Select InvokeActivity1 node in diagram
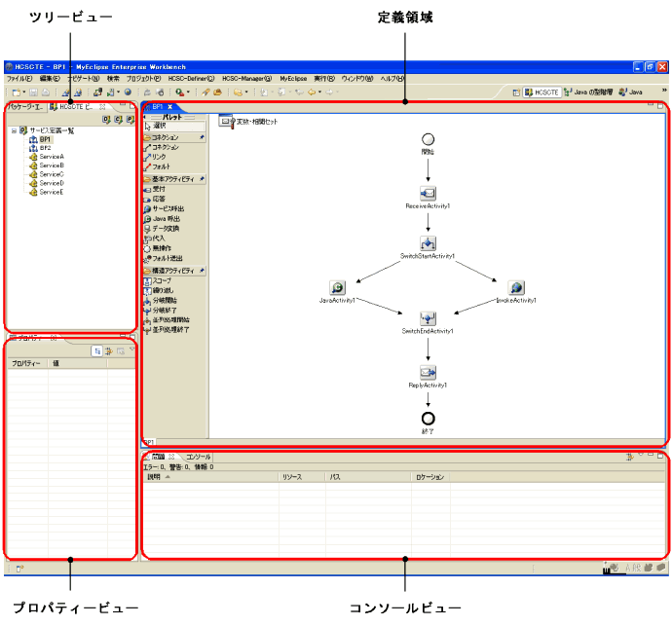The width and height of the screenshot is (672, 626). click(516, 287)
